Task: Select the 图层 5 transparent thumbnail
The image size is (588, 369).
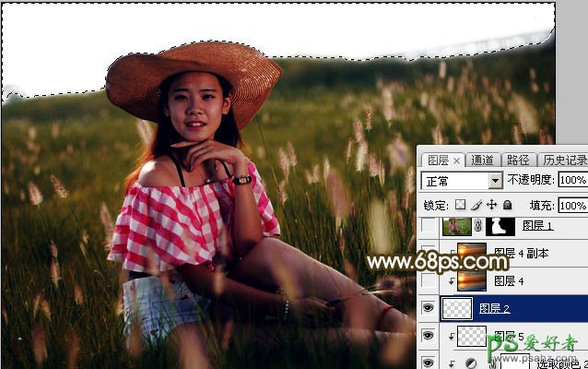Action: tap(472, 336)
